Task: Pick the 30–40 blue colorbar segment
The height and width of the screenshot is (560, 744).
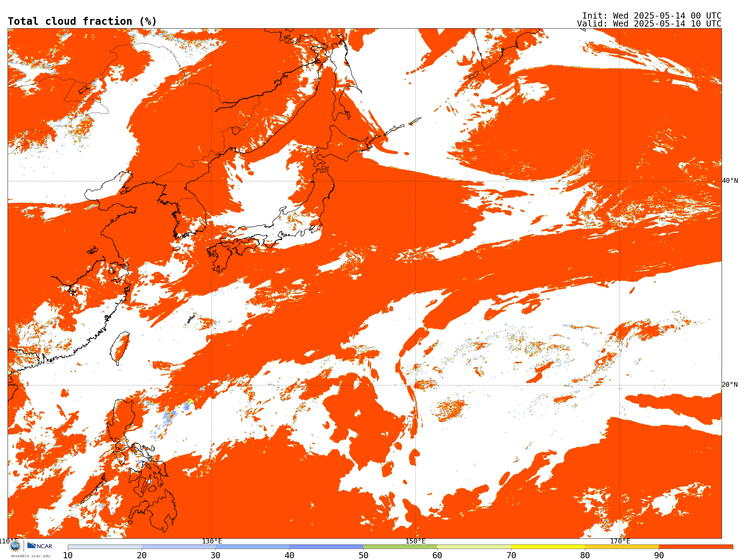Action: pos(252,547)
